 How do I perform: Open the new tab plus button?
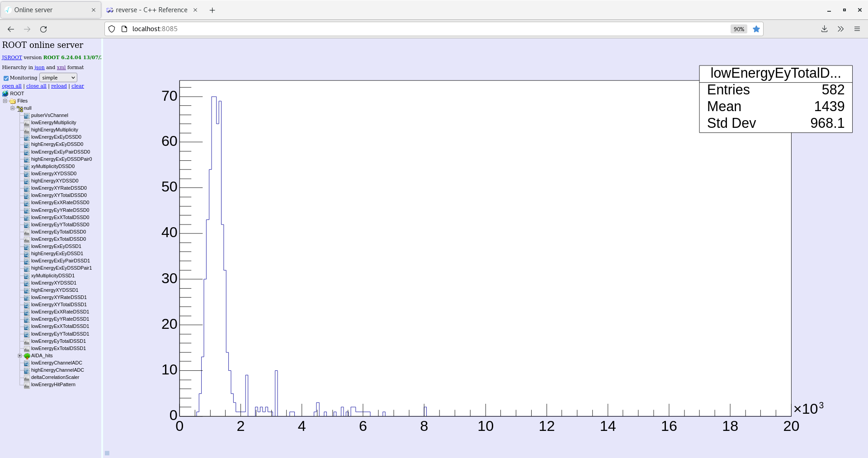(212, 10)
